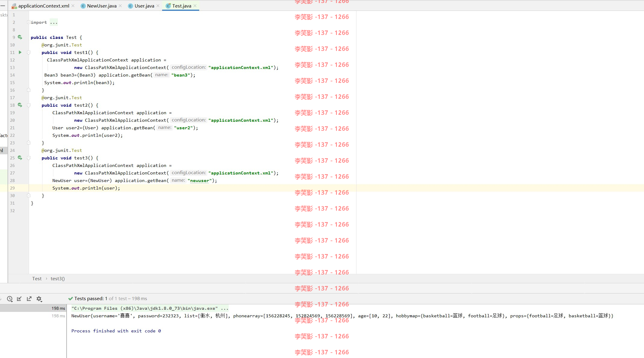644x358 pixels.
Task: Expand the folded import statements
Action: click(x=29, y=22)
